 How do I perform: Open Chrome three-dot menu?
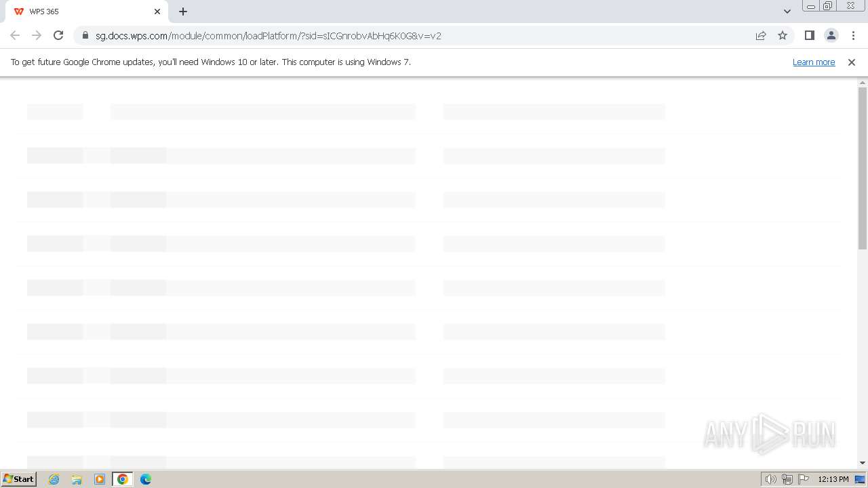pyautogui.click(x=853, y=35)
